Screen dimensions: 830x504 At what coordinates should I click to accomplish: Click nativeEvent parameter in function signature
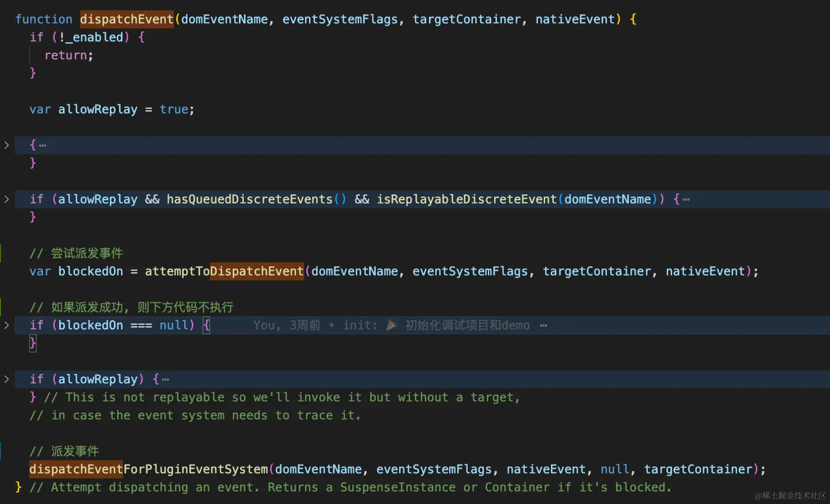tap(575, 19)
